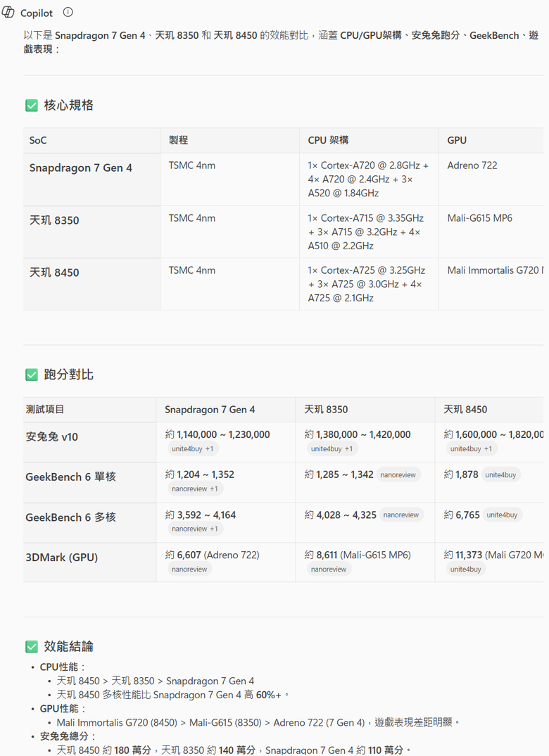
Task: Open unite4buy citation beside 約 6,765
Action: [x=502, y=515]
